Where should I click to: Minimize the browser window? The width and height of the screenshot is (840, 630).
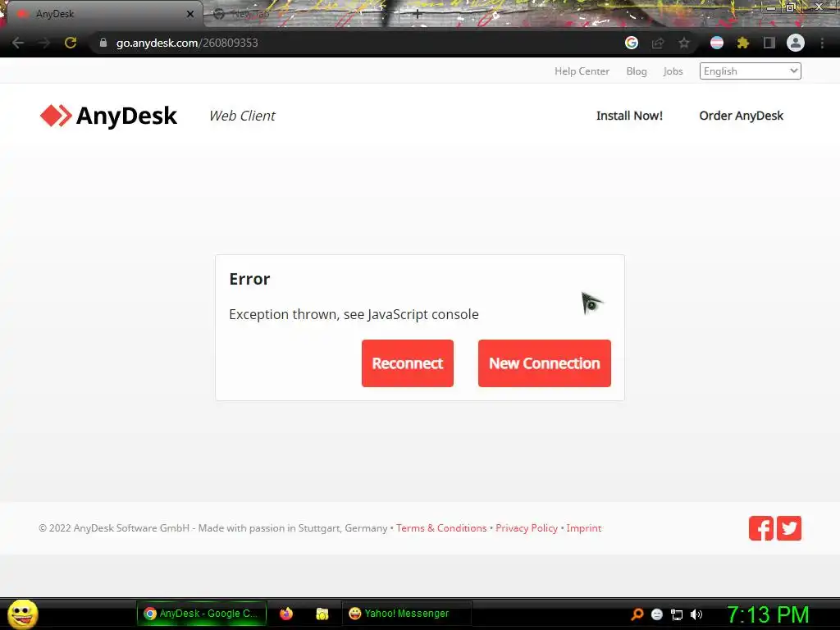coord(771,7)
